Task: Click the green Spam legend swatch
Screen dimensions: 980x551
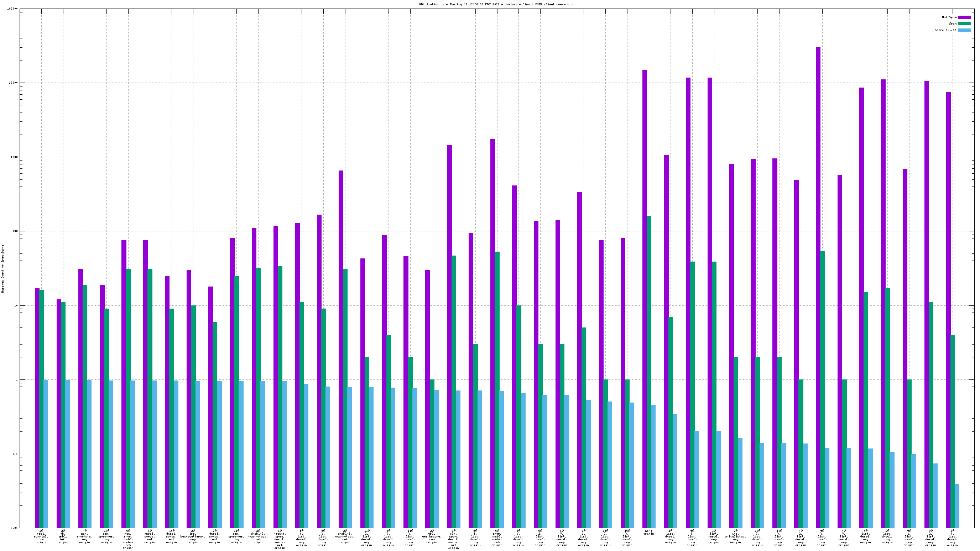Action: tap(964, 23)
